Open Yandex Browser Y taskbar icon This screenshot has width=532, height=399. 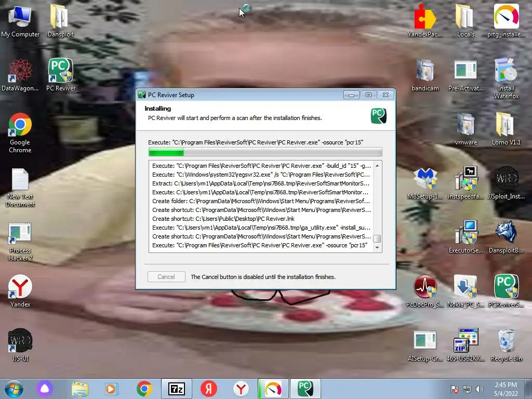tap(241, 389)
